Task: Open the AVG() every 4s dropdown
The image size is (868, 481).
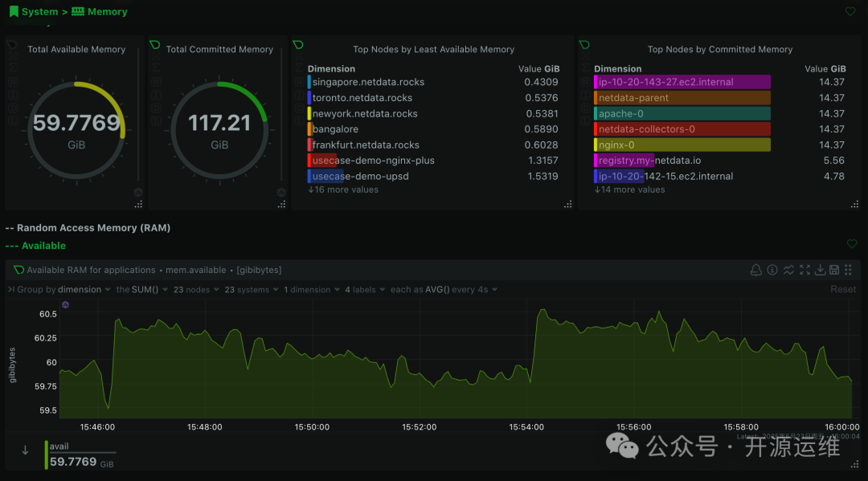Action: pyautogui.click(x=444, y=289)
